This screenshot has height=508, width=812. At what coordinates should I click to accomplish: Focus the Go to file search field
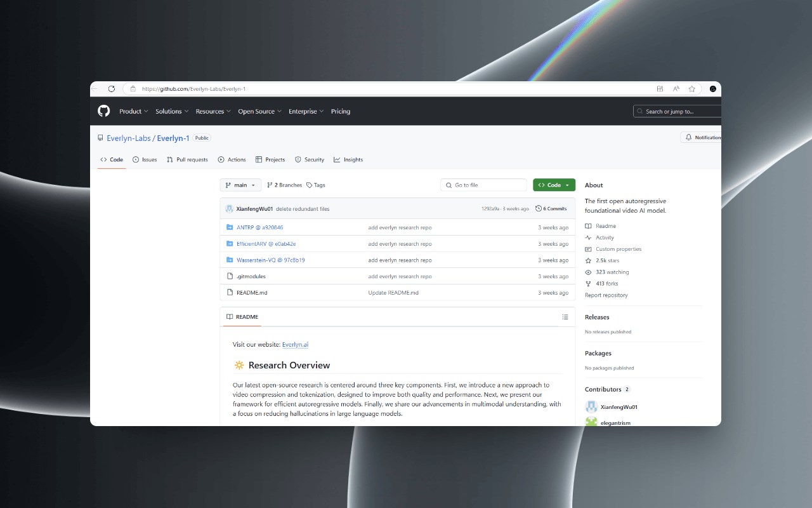[483, 185]
